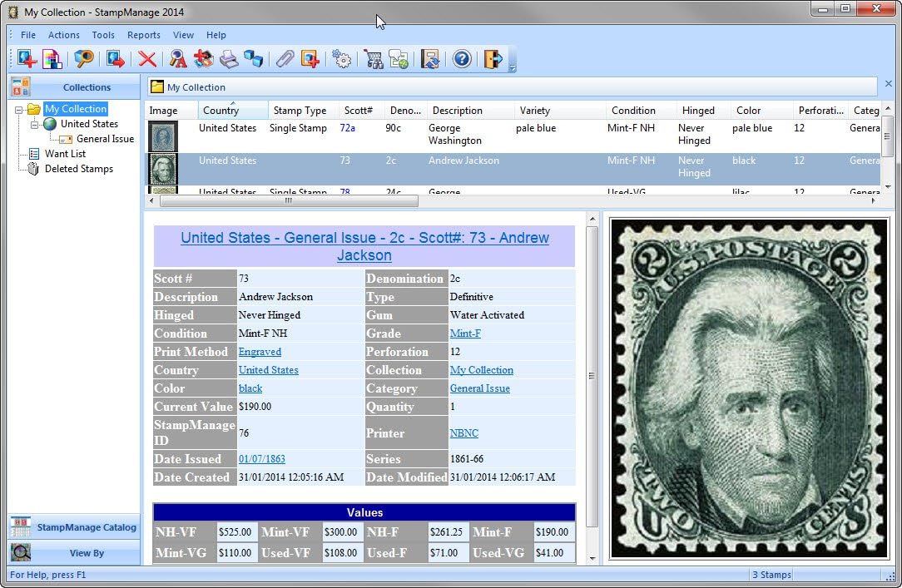Open the Mint-F grade link
Image resolution: width=902 pixels, height=588 pixels.
click(x=464, y=334)
